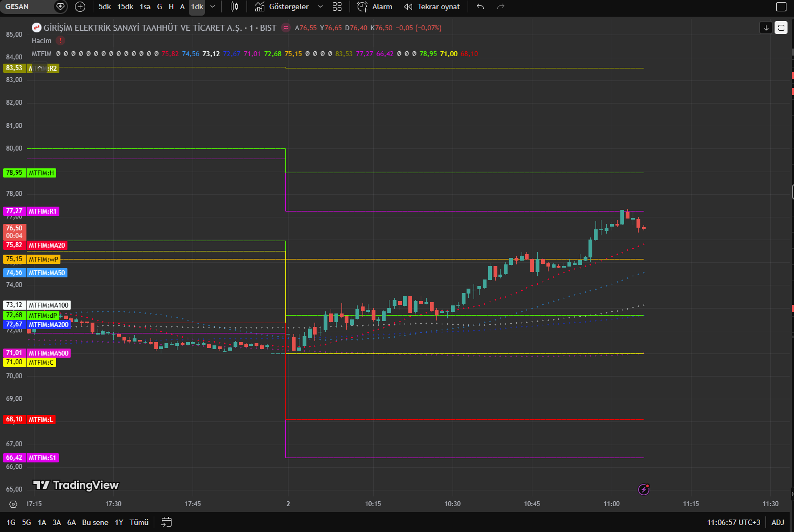Click the 83,53 R2 price label

click(31, 69)
